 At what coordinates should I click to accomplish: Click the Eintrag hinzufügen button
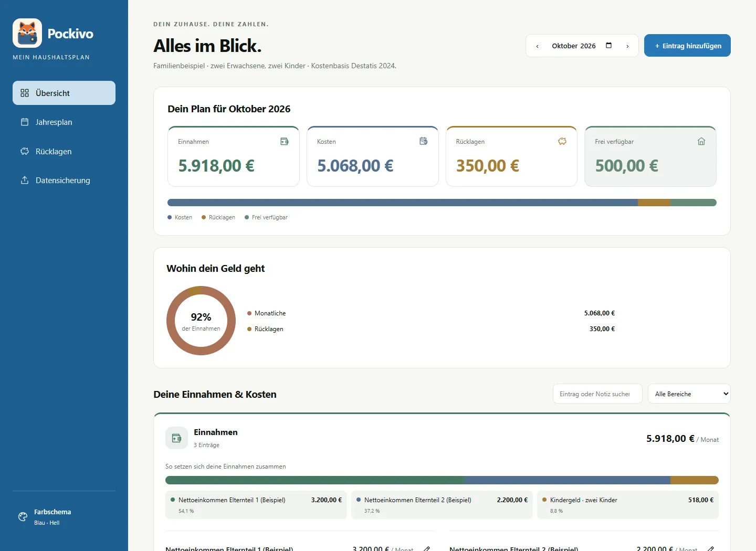(x=687, y=46)
